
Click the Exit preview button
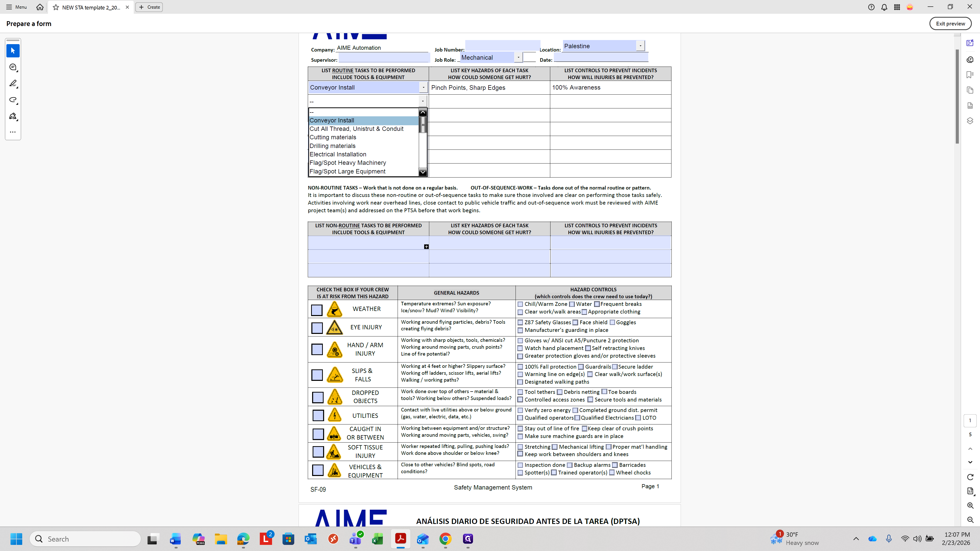tap(950, 23)
